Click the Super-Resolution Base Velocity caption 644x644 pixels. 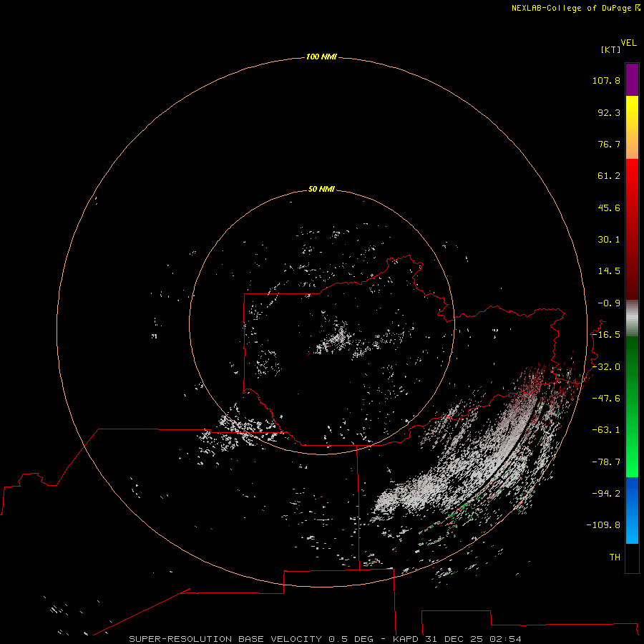325,639
